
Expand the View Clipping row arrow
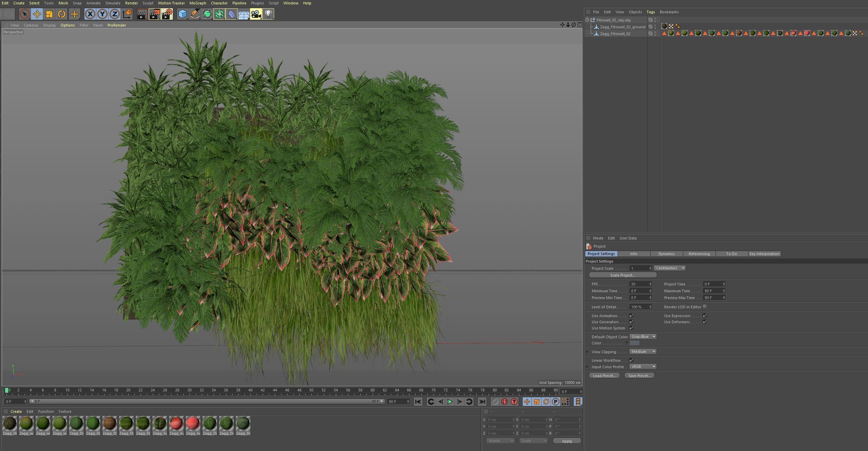click(587, 352)
